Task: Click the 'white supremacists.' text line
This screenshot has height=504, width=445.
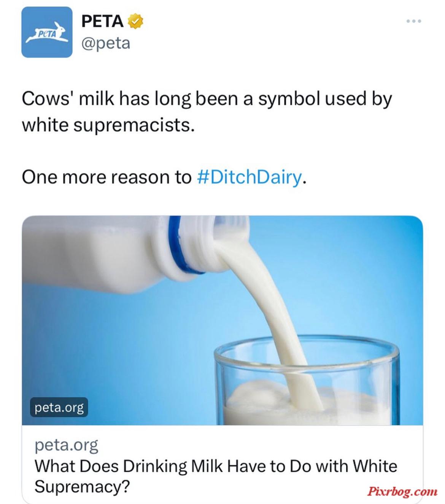Action: click(x=108, y=125)
